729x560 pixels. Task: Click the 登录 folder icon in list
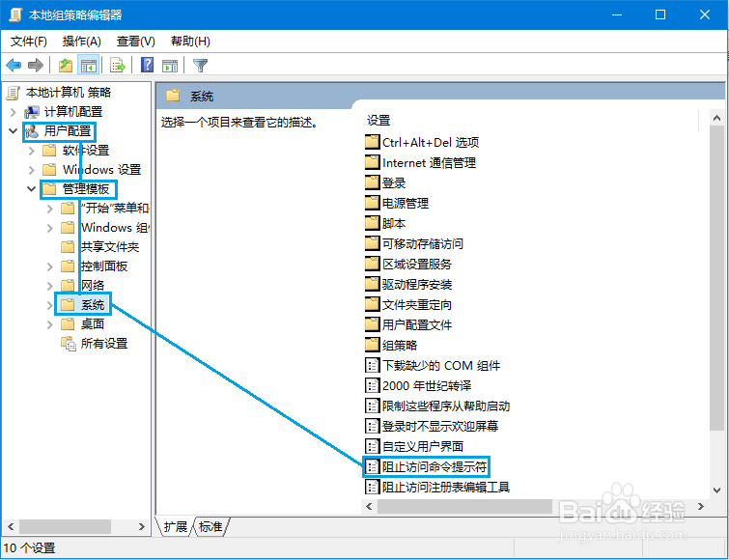(x=372, y=182)
